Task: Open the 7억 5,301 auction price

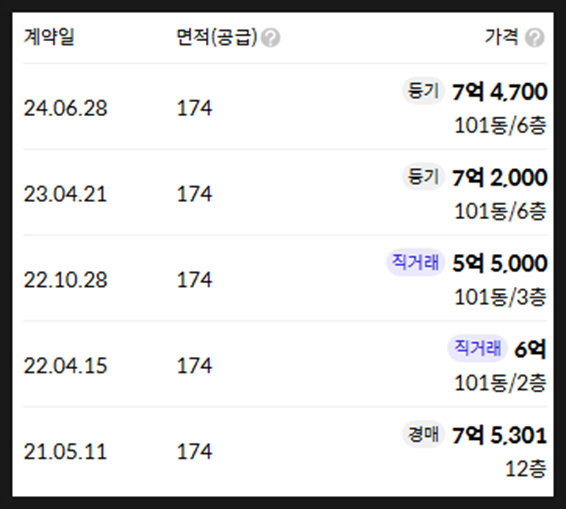Action: [500, 435]
